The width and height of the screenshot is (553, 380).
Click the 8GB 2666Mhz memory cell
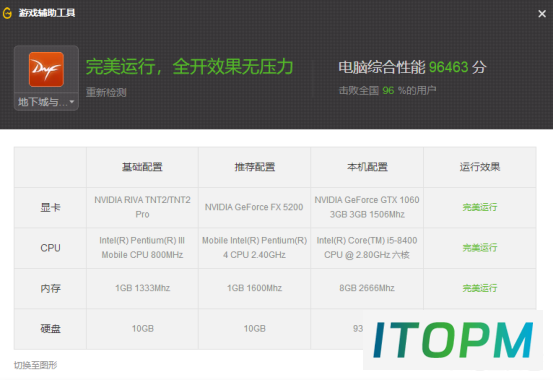(x=367, y=288)
